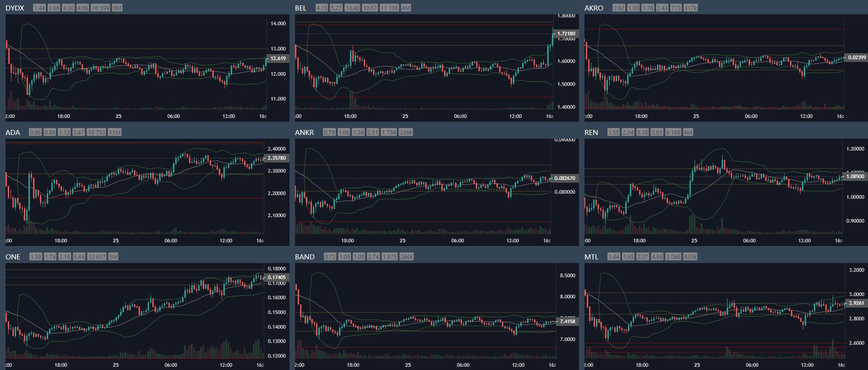This screenshot has width=868, height=370.
Task: Open the AKRO symbol header
Action: point(594,8)
